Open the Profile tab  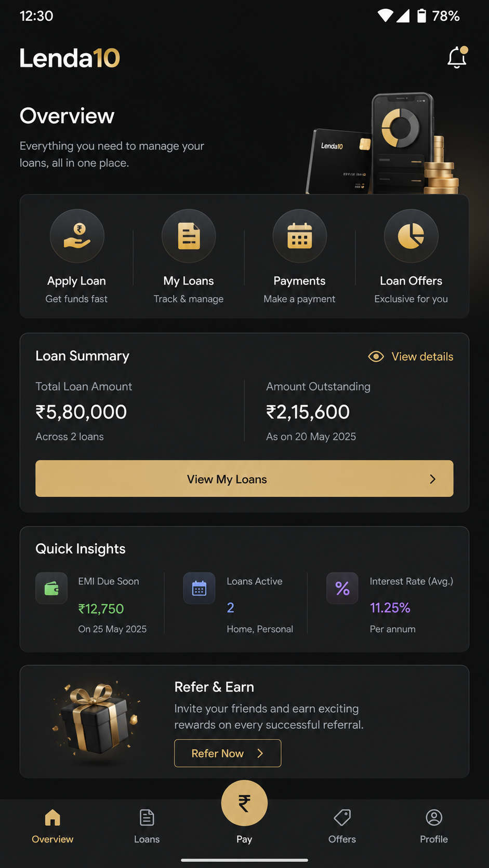[x=434, y=826]
